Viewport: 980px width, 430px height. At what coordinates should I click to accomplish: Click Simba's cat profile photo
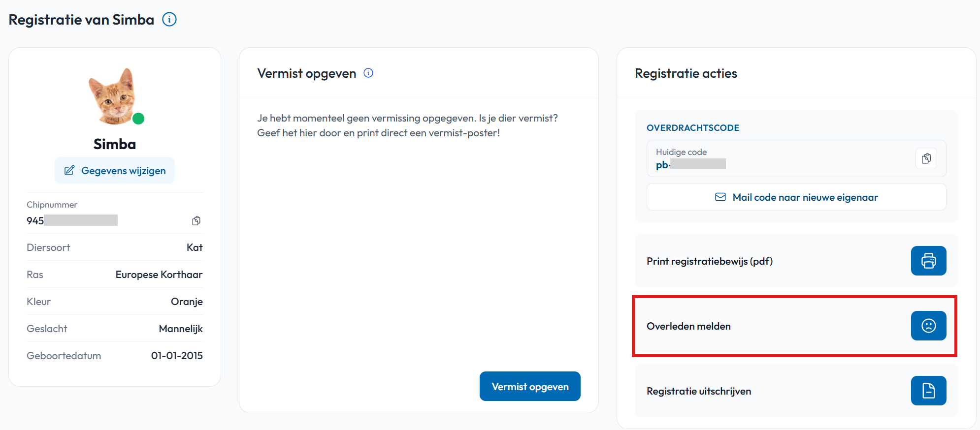click(x=114, y=96)
